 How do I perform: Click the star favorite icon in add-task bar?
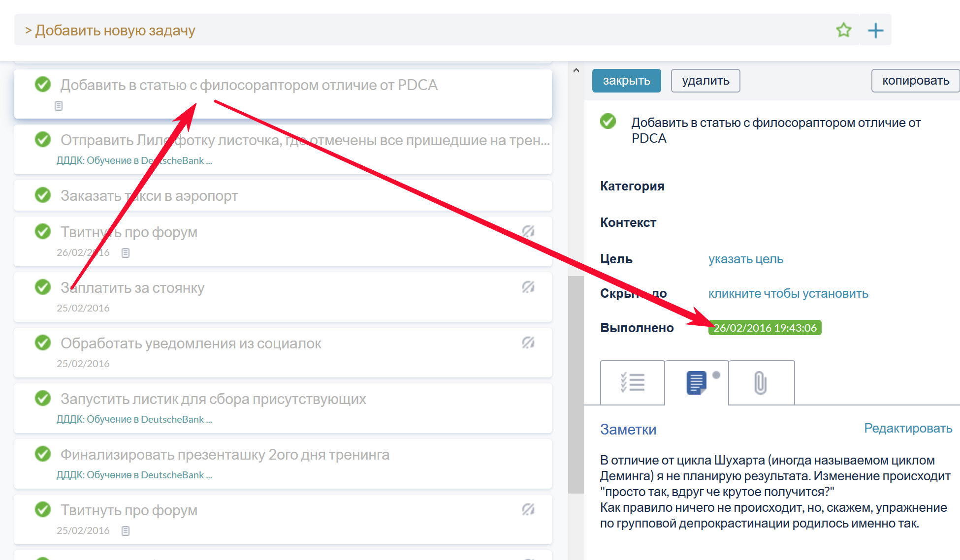844,31
